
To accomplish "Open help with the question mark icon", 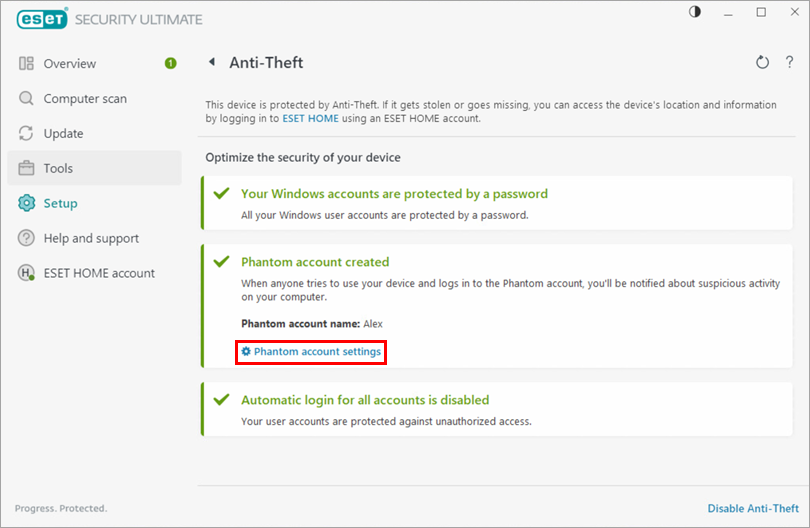I will pyautogui.click(x=789, y=63).
